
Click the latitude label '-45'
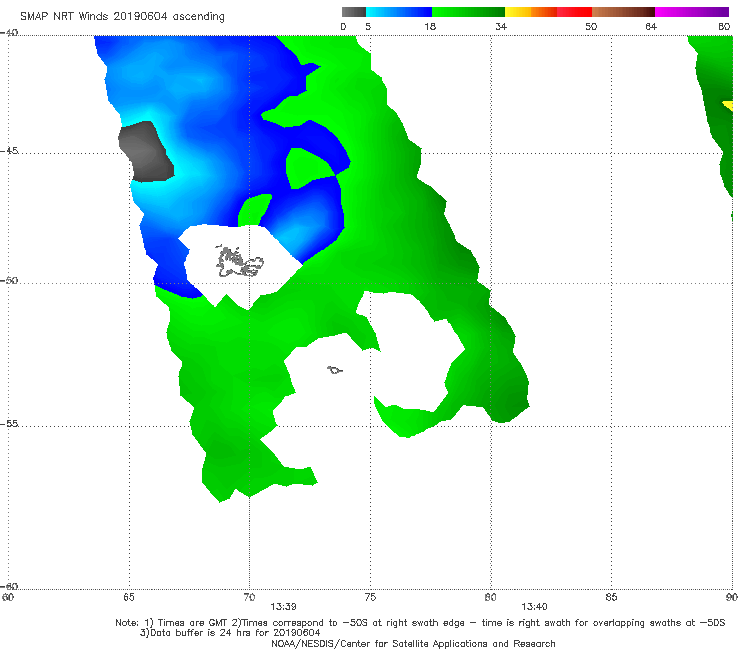9,151
